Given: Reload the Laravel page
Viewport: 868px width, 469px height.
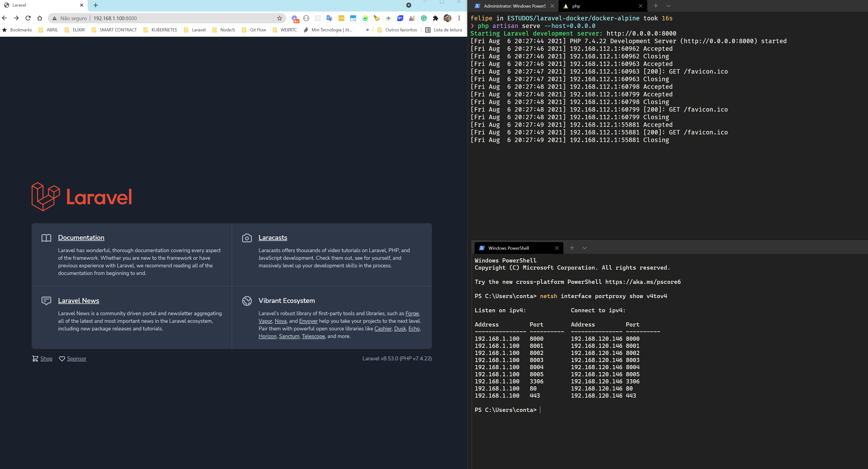Looking at the screenshot, I should coord(28,18).
